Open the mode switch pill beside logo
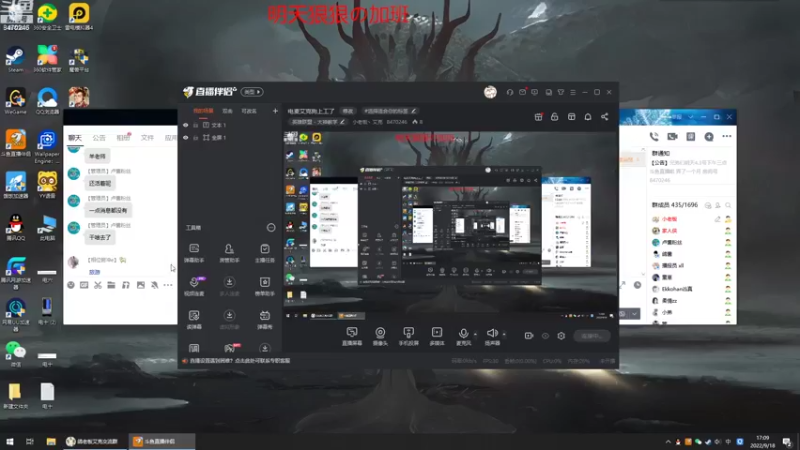 click(252, 92)
